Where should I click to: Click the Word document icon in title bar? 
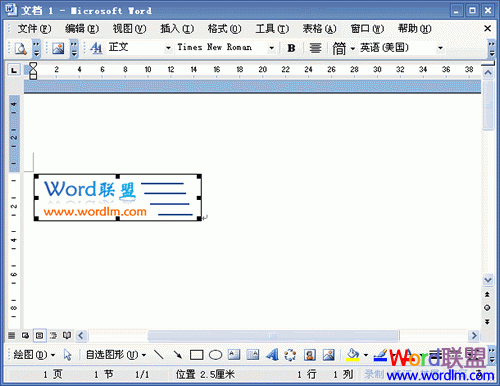pyautogui.click(x=11, y=10)
